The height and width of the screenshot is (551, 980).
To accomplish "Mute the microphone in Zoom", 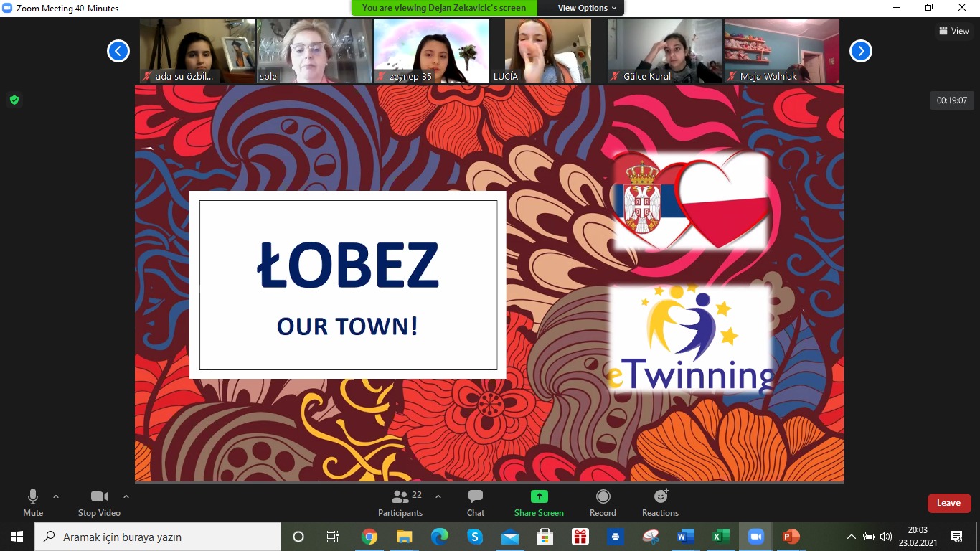I will coord(33,503).
